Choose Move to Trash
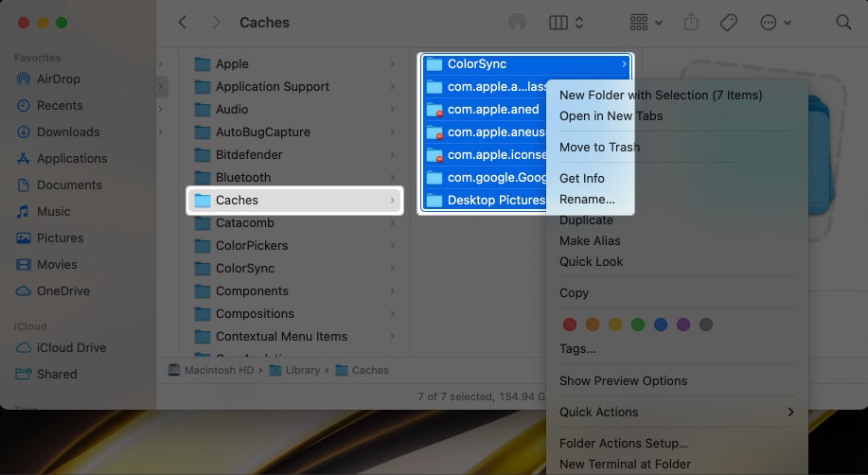 pos(599,147)
